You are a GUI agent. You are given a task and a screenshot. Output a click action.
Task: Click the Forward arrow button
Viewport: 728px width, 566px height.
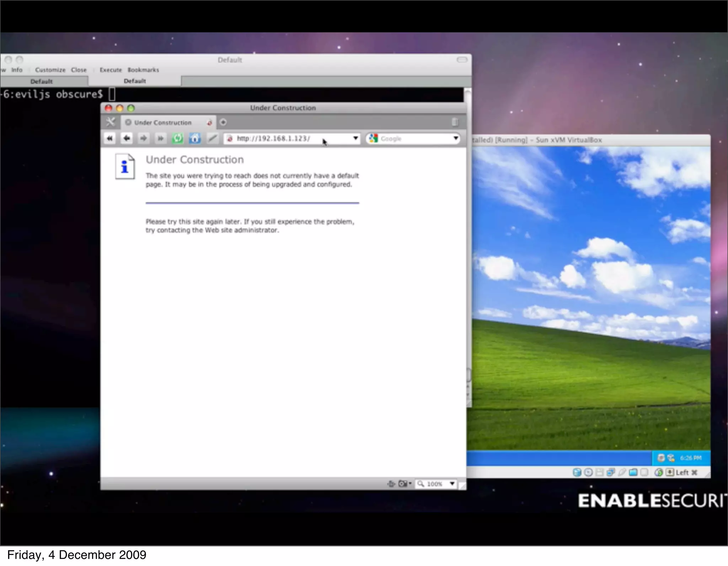(x=143, y=138)
